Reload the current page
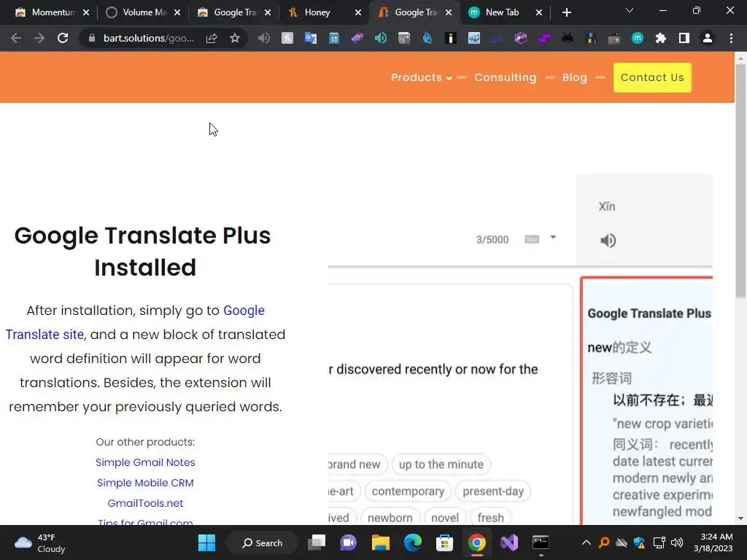Viewport: 747px width, 560px height. pyautogui.click(x=63, y=38)
